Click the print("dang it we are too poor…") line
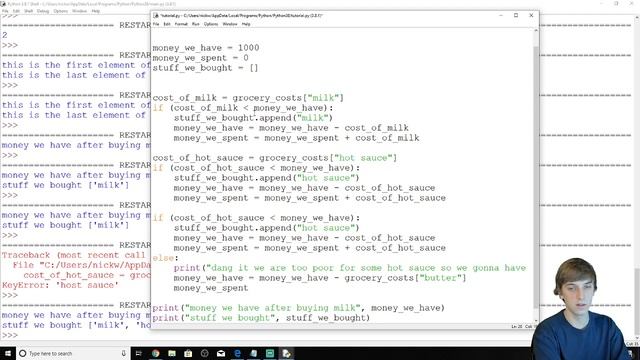The image size is (640, 360). point(350,268)
